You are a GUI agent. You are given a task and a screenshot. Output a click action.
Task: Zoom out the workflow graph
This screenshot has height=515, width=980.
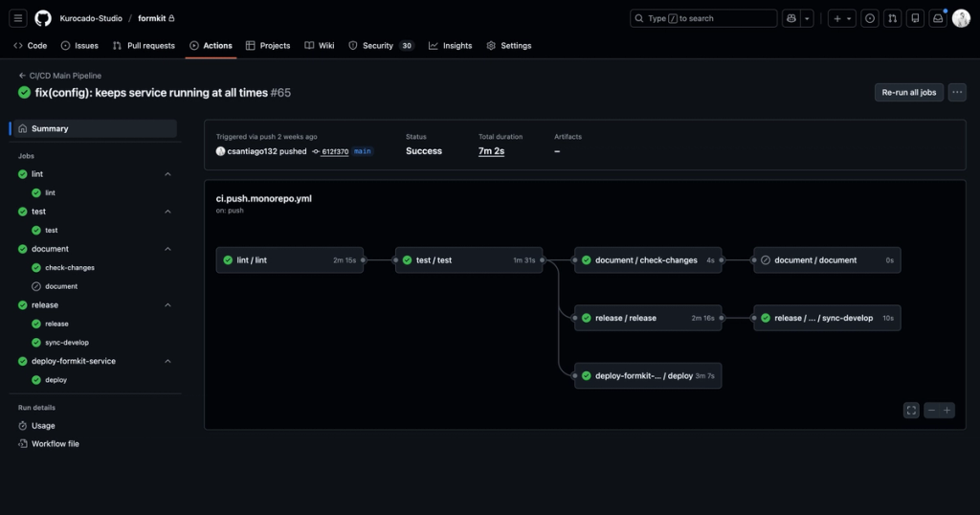931,411
